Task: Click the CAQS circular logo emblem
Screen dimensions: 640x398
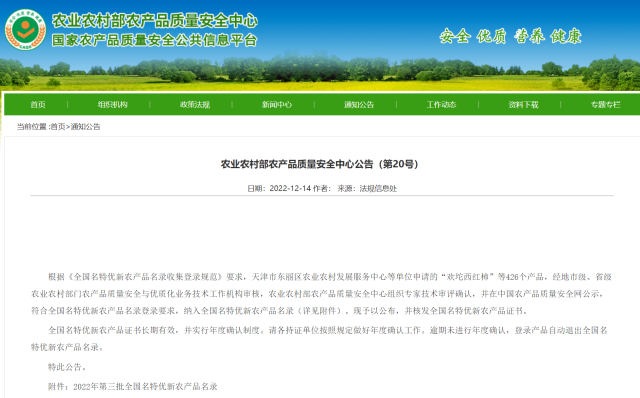Action: pyautogui.click(x=25, y=30)
